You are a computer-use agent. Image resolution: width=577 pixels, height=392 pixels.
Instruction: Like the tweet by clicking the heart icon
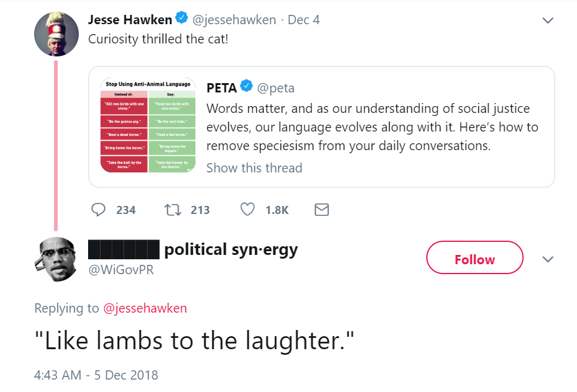[248, 210]
